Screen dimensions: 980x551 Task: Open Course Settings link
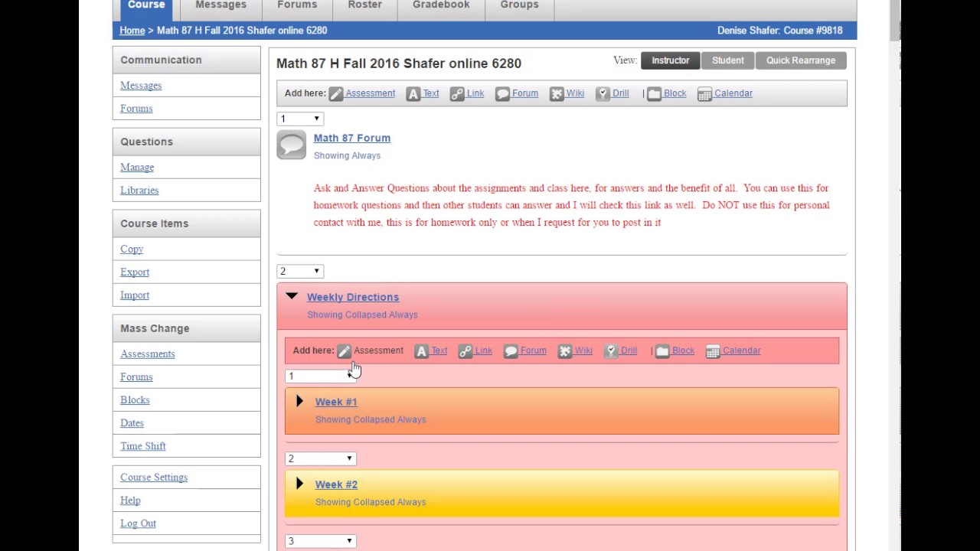(x=154, y=478)
